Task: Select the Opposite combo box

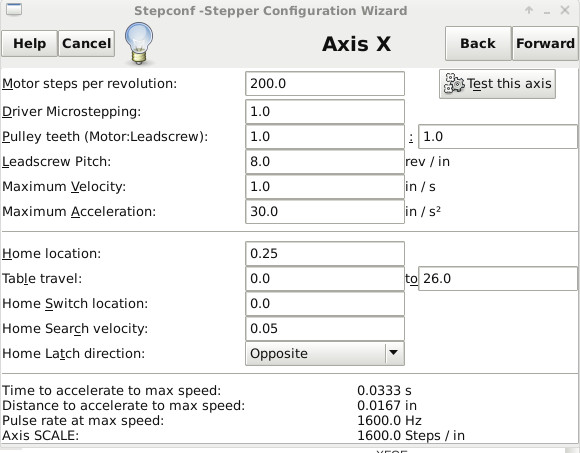Action: coord(325,354)
